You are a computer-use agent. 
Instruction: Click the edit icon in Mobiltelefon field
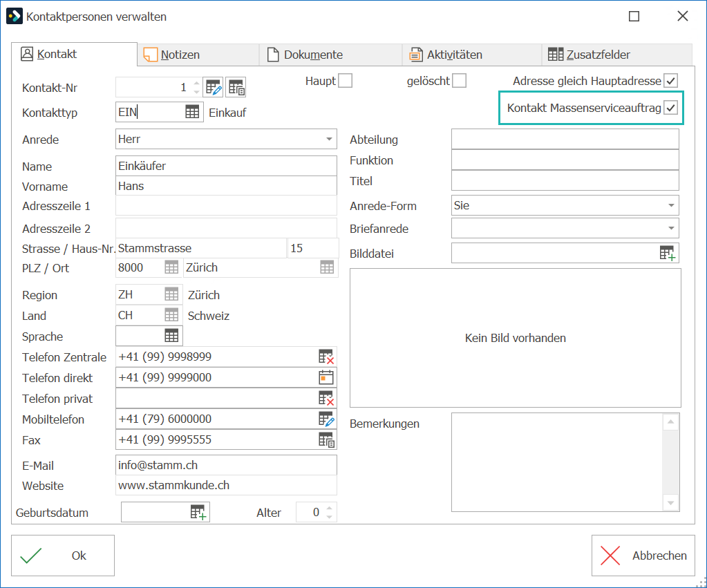(x=326, y=419)
